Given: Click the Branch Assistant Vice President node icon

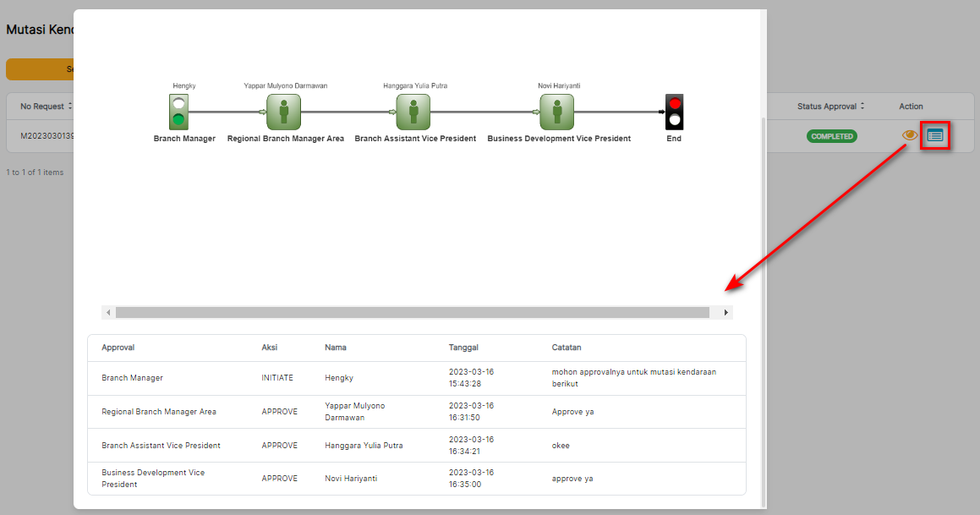Looking at the screenshot, I should pos(413,112).
